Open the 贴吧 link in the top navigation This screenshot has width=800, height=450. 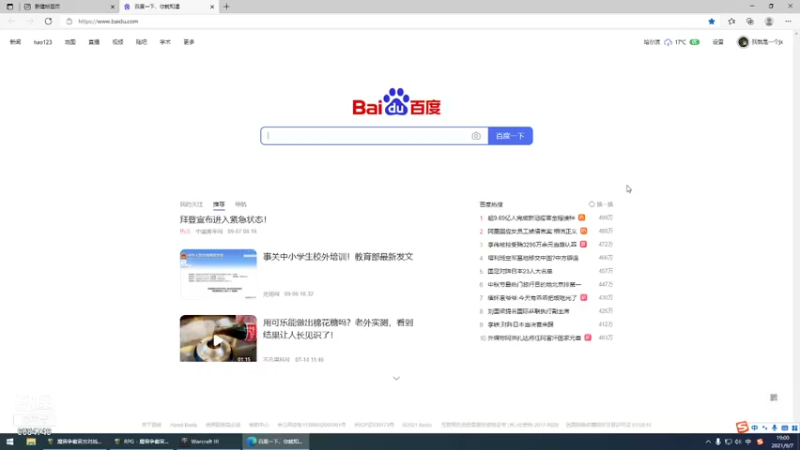tap(141, 42)
